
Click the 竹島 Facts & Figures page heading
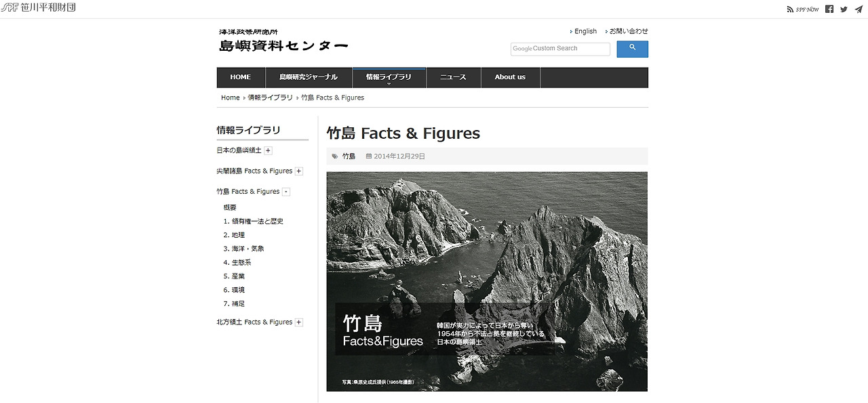coord(403,133)
